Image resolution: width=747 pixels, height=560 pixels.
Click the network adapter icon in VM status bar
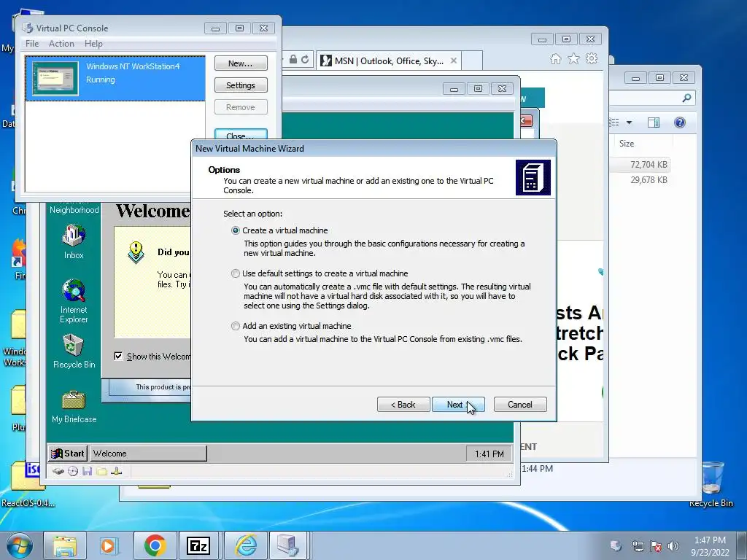click(116, 472)
